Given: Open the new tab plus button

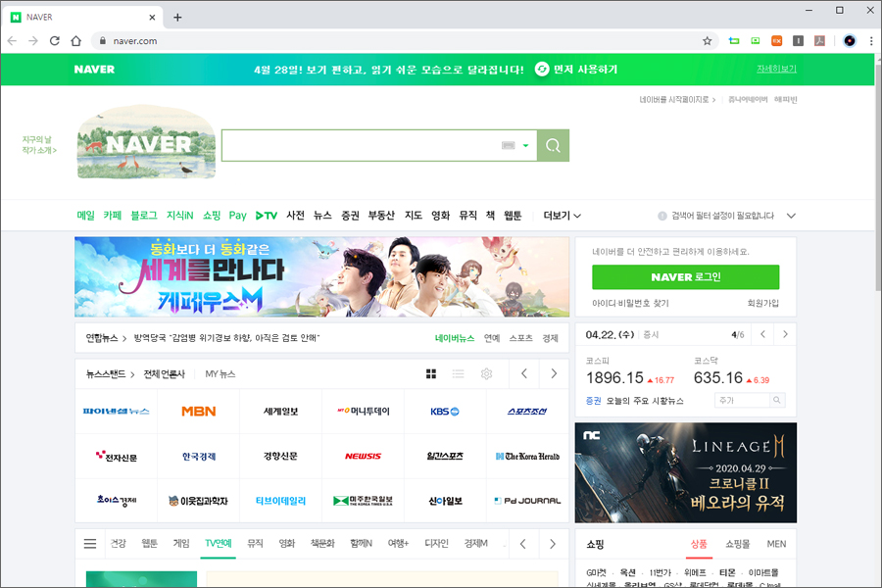Looking at the screenshot, I should (177, 18).
